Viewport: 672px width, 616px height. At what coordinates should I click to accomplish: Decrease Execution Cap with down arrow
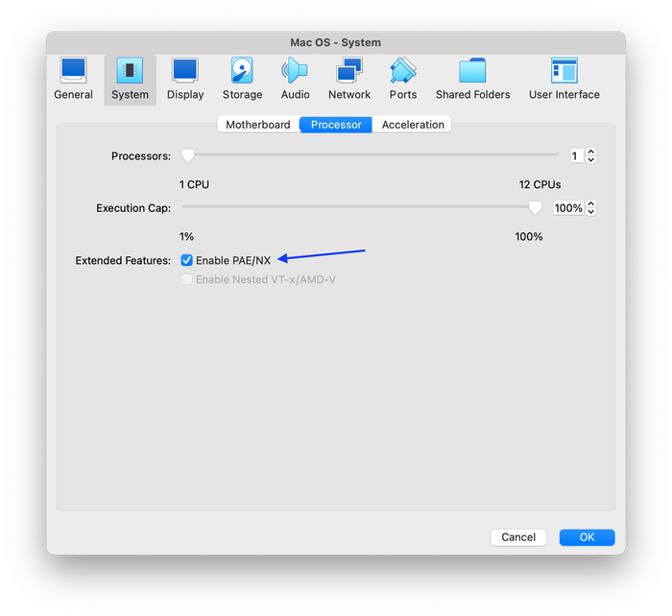tap(591, 212)
